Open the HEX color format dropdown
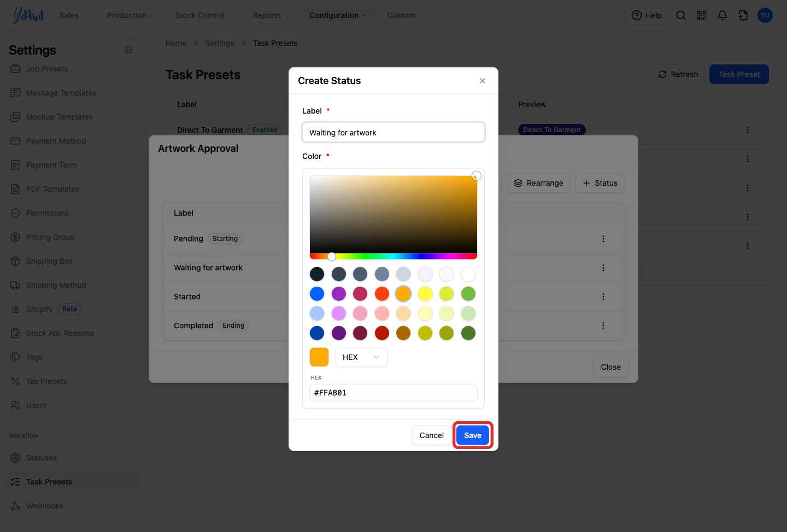The image size is (787, 532). point(361,357)
